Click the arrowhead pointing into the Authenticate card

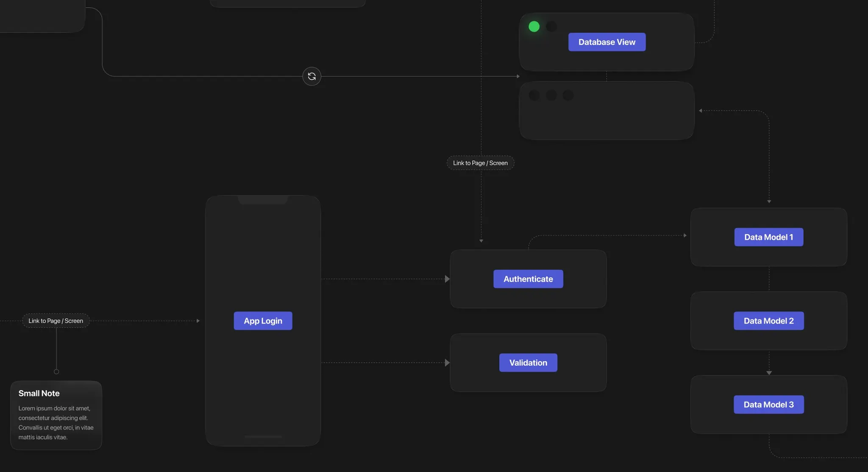447,279
